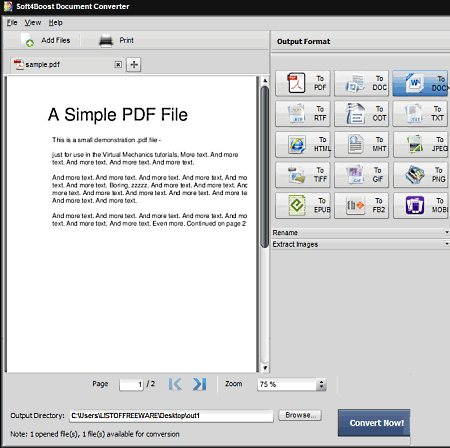The width and height of the screenshot is (450, 448).
Task: Select the To ODT output format
Action: [x=361, y=114]
